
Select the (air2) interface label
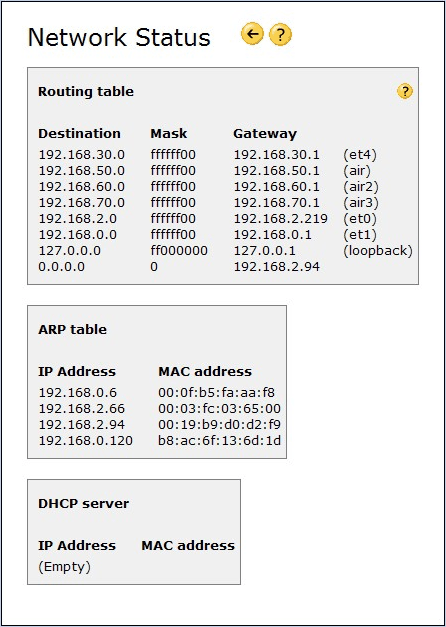[361, 187]
